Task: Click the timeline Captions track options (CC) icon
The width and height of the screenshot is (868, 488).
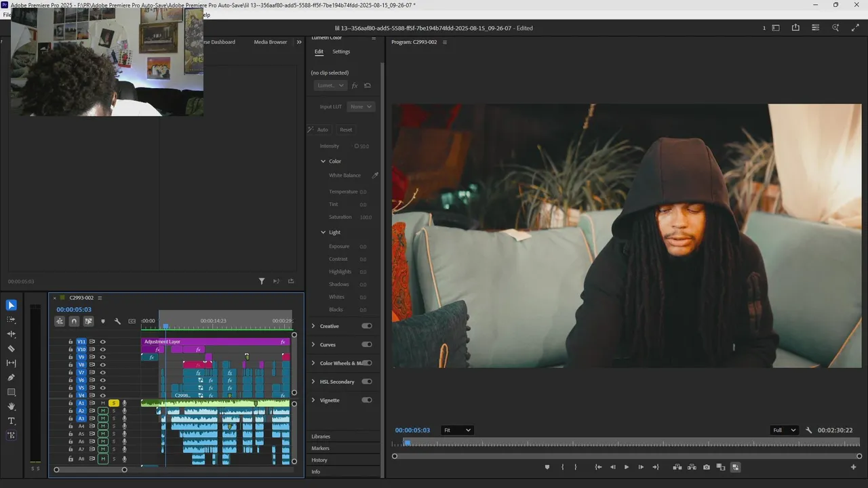Action: coord(132,321)
